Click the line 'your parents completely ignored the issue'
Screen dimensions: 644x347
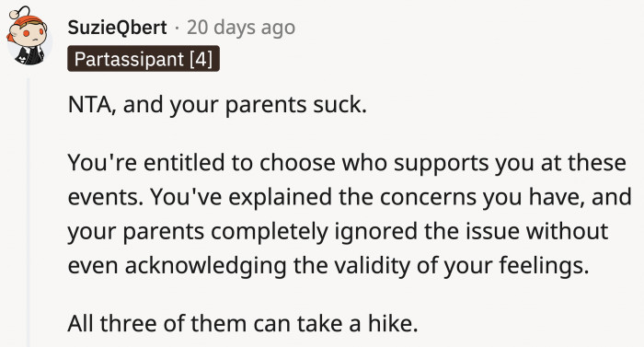coord(338,231)
